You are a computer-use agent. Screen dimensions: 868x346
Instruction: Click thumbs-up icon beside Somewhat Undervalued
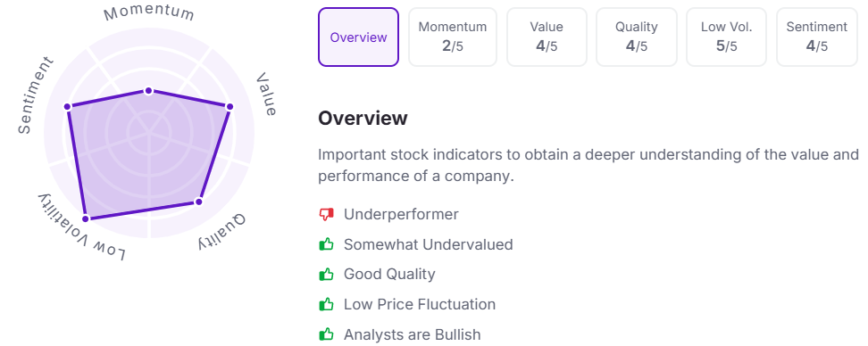327,244
